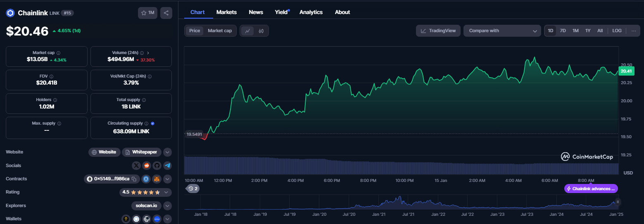Show Max. supply info tooltip icon

pyautogui.click(x=59, y=123)
